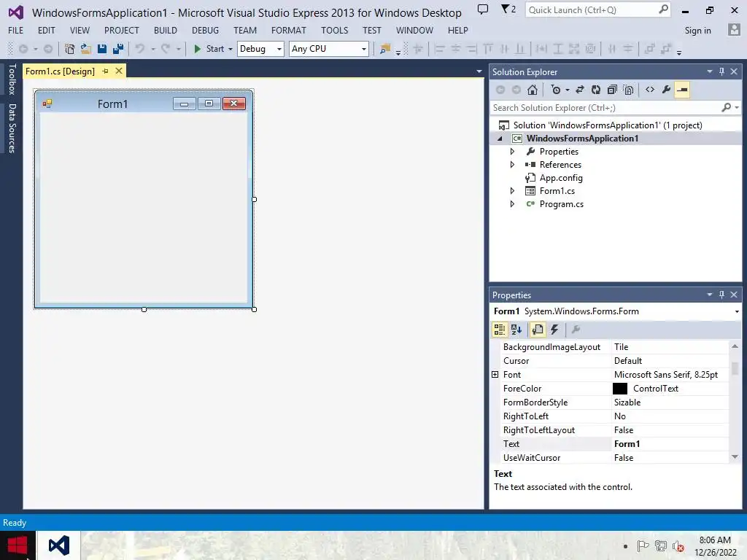Image resolution: width=747 pixels, height=560 pixels.
Task: Open the FILE menu
Action: (x=16, y=30)
